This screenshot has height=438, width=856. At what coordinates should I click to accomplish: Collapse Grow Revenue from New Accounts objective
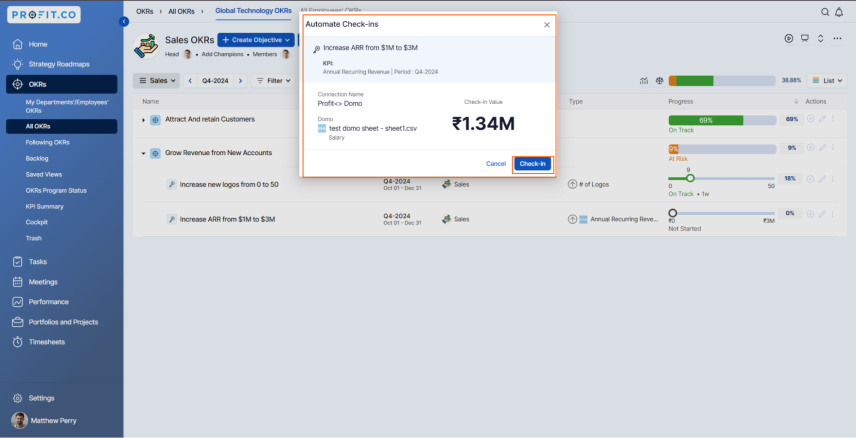tap(144, 153)
